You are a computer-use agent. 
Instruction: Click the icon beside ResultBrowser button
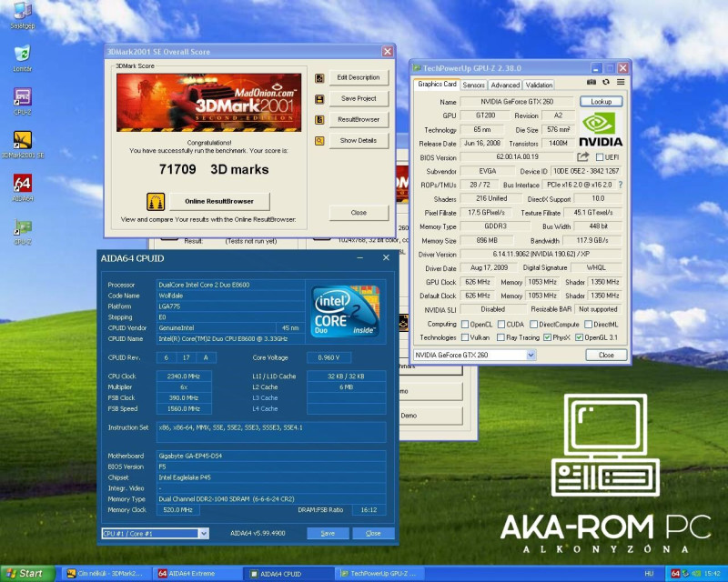pyautogui.click(x=319, y=120)
